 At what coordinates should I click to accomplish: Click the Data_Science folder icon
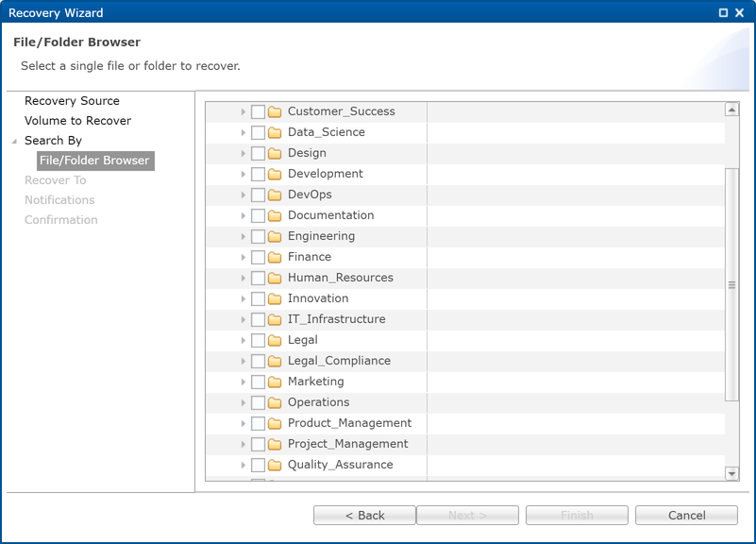[275, 132]
